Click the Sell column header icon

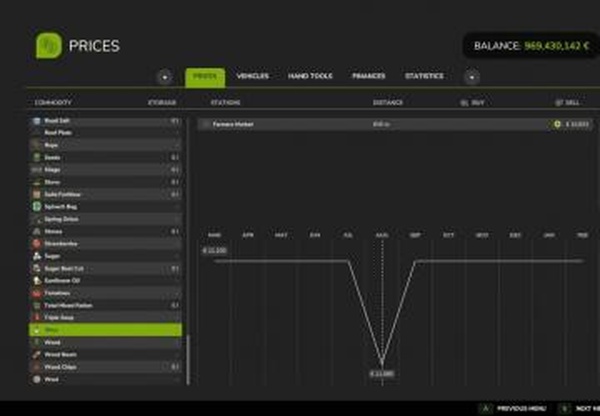pos(559,103)
